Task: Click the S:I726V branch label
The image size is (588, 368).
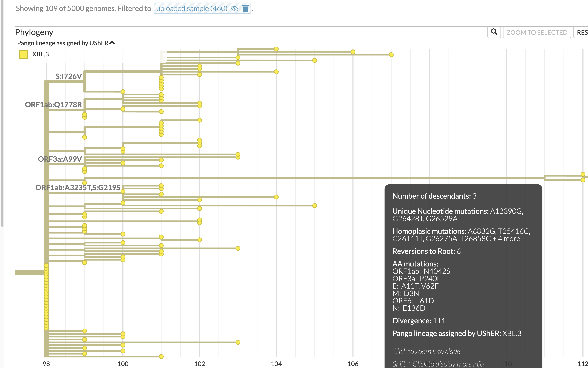Action: [x=69, y=76]
